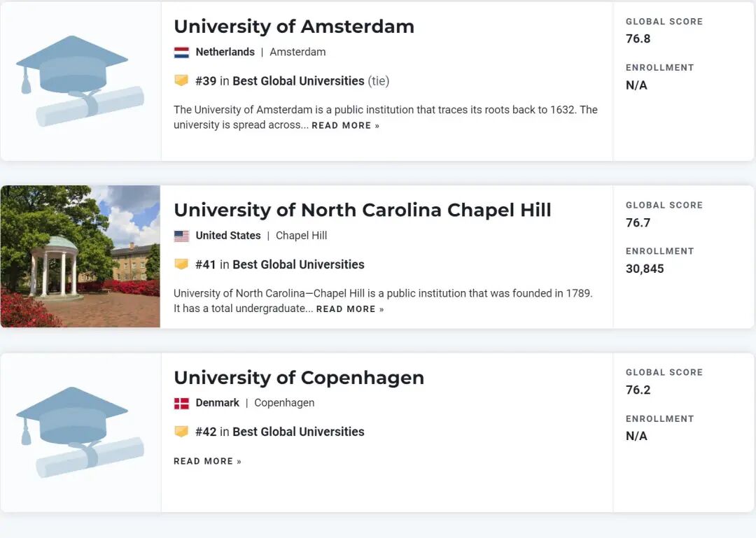The width and height of the screenshot is (756, 538).
Task: Open University of Amsterdam title link
Action: click(294, 27)
